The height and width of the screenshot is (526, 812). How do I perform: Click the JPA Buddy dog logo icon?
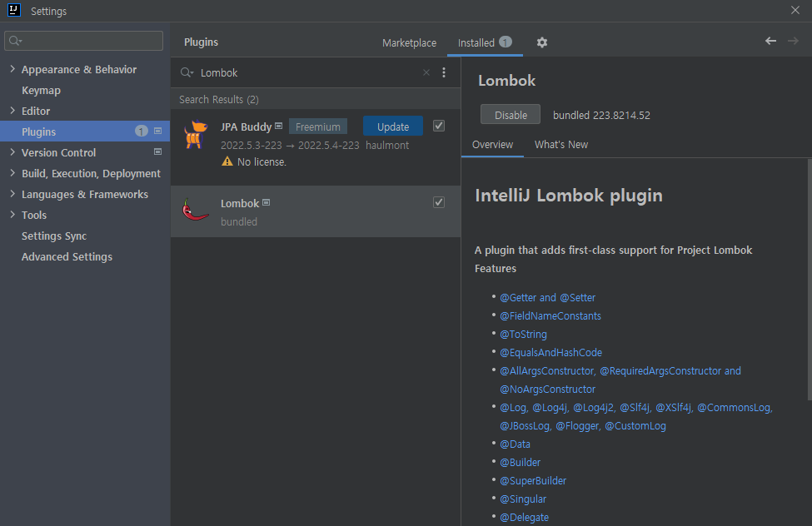coord(196,134)
